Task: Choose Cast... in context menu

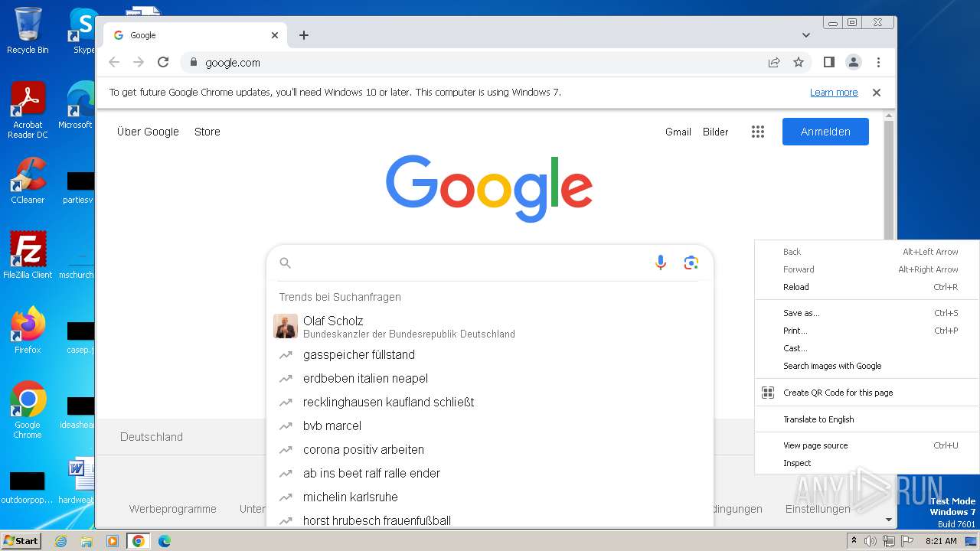Action: click(867, 348)
